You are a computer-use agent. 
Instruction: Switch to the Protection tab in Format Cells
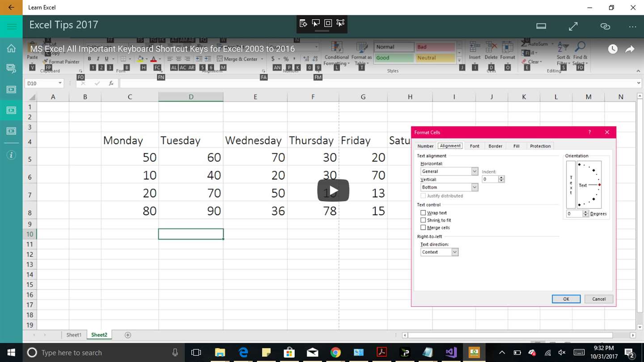[540, 146]
